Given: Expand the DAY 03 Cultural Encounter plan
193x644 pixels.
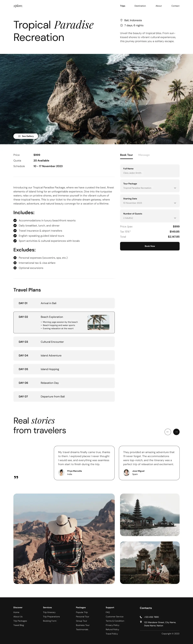Looking at the screenshot, I should pyautogui.click(x=64, y=342).
